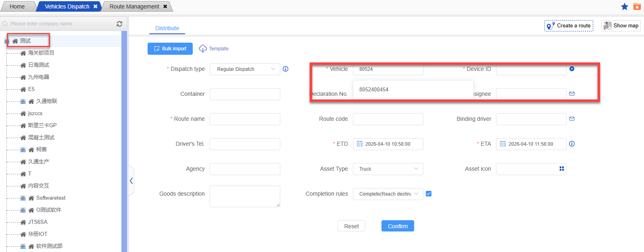Click the envelope icon beside Binding driver
Image resolution: width=644 pixels, height=252 pixels.
571,119
